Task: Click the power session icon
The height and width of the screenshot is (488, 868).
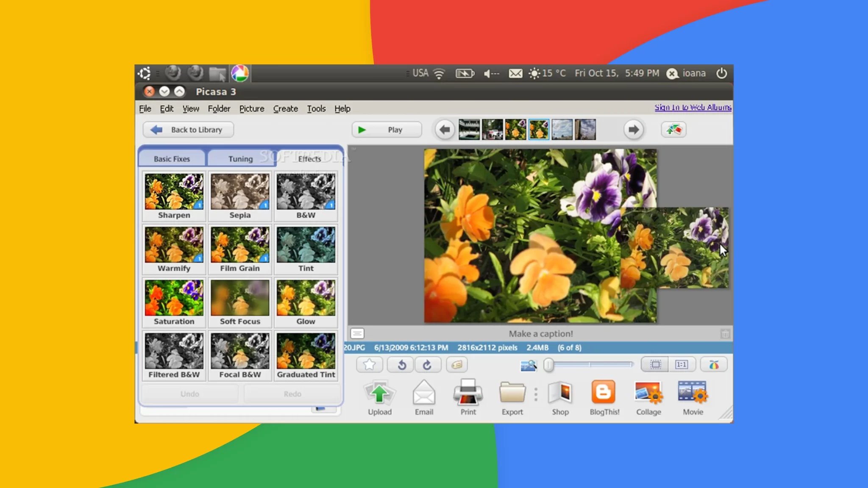Action: coord(721,73)
